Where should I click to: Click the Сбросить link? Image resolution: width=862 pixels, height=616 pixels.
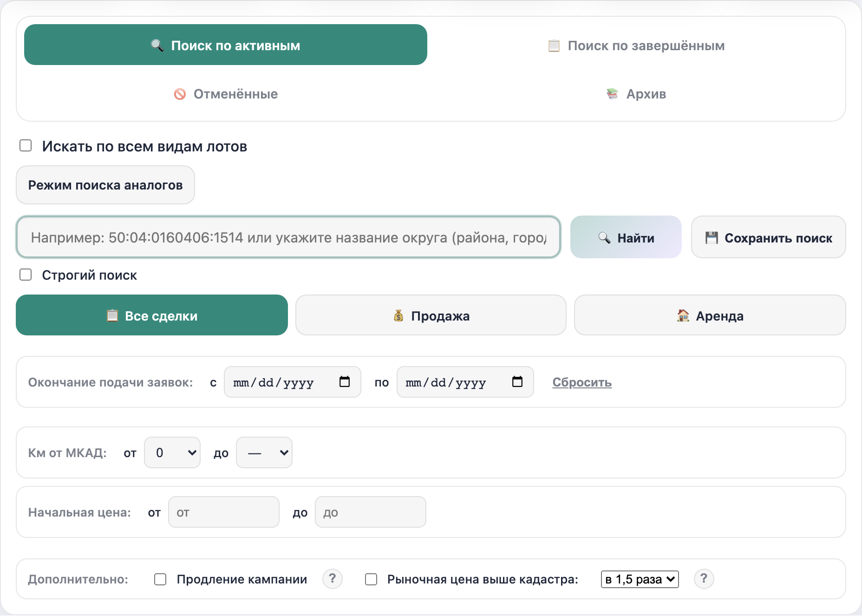coord(582,382)
